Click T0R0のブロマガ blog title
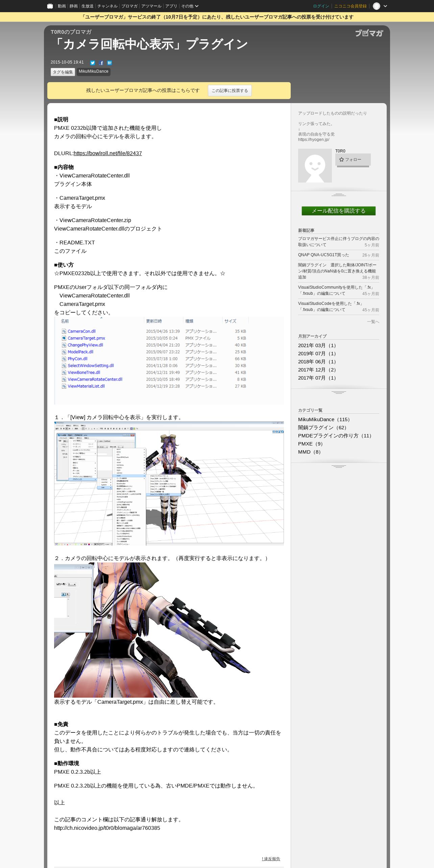The height and width of the screenshot is (868, 434). (x=71, y=32)
